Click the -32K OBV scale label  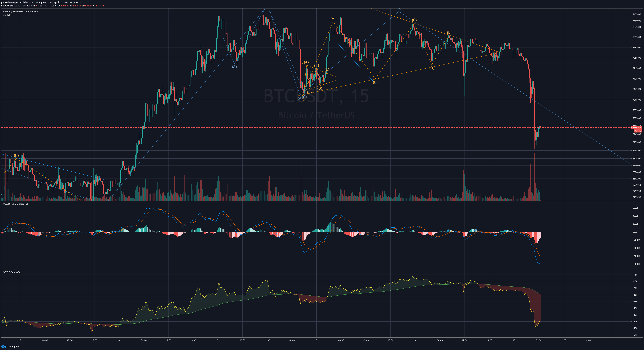(x=635, y=301)
